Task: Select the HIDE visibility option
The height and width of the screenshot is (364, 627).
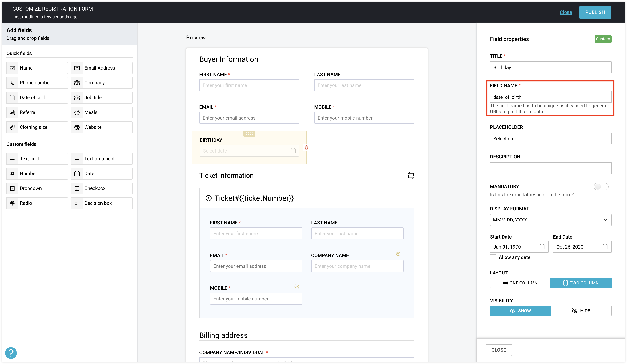Action: [581, 310]
